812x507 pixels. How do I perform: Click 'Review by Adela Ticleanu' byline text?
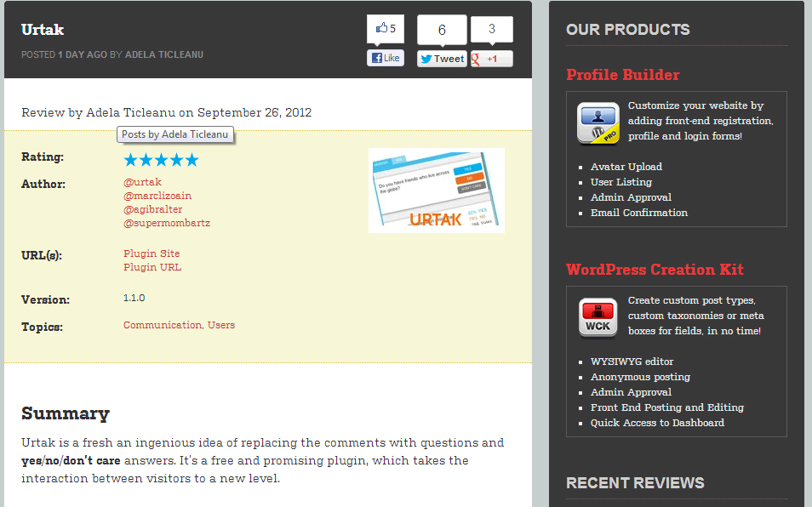(99, 112)
